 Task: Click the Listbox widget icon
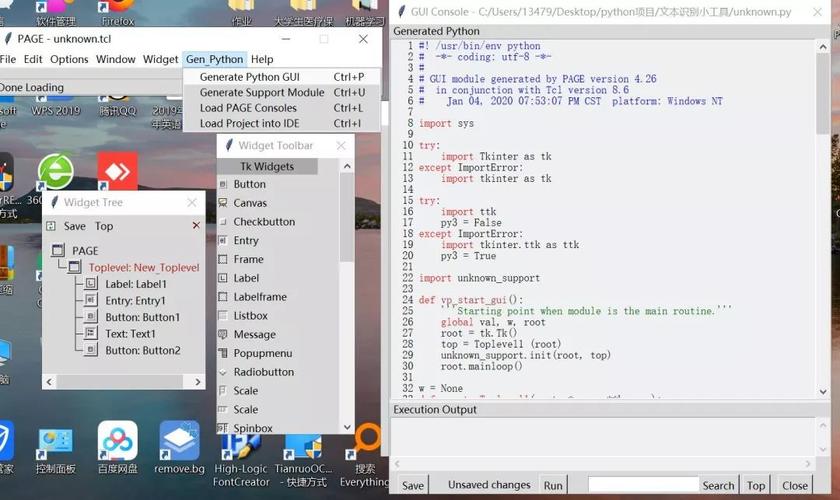tap(223, 316)
